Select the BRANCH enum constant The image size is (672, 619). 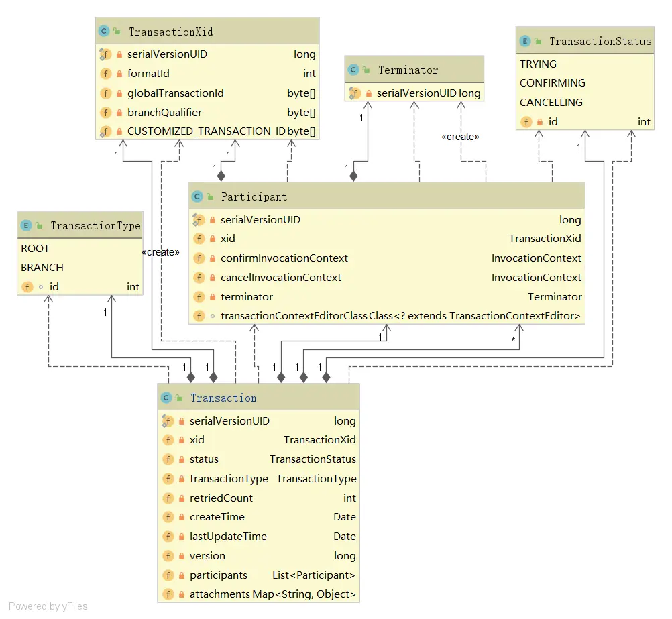pos(42,268)
